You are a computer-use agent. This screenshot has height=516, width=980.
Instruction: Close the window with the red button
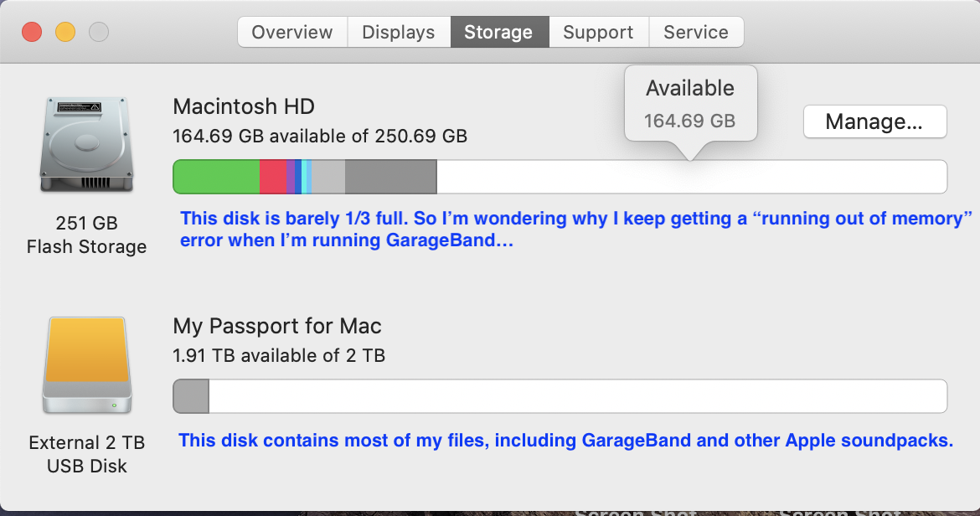[x=32, y=33]
